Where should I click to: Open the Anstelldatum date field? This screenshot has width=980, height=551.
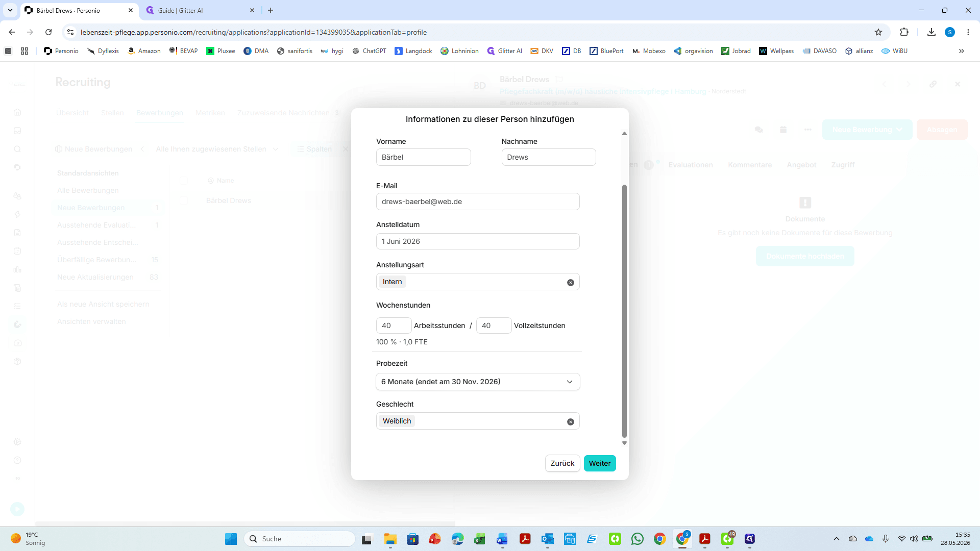[x=478, y=241]
